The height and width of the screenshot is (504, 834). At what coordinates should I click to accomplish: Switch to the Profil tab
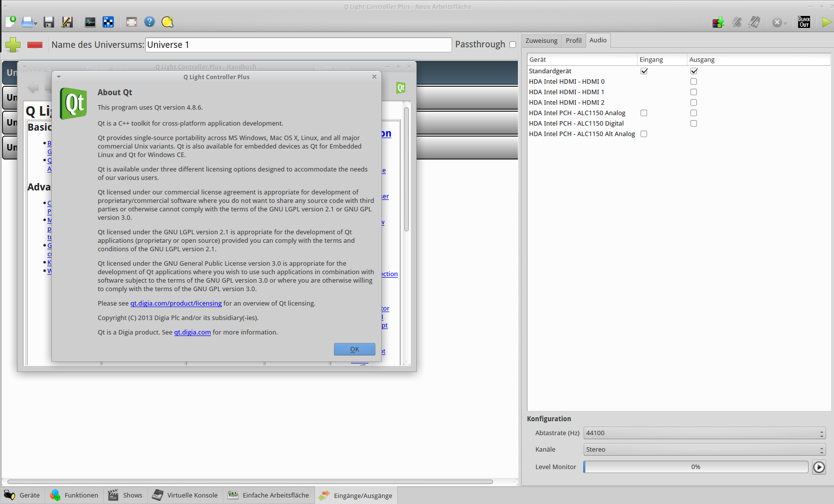coord(574,41)
